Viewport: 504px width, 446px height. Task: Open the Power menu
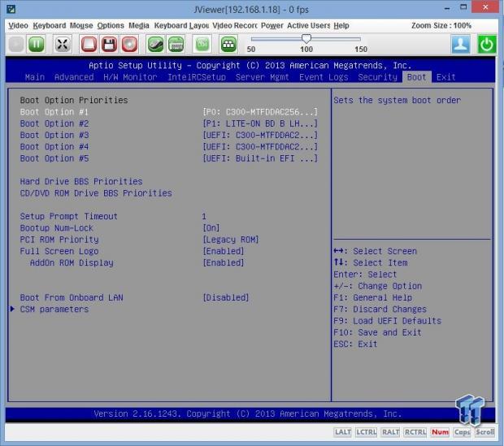point(272,25)
